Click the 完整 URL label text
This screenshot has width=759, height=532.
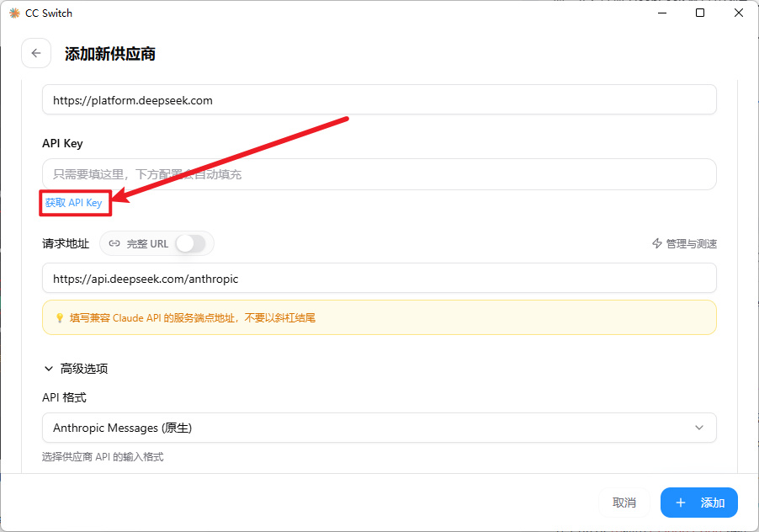pos(147,243)
